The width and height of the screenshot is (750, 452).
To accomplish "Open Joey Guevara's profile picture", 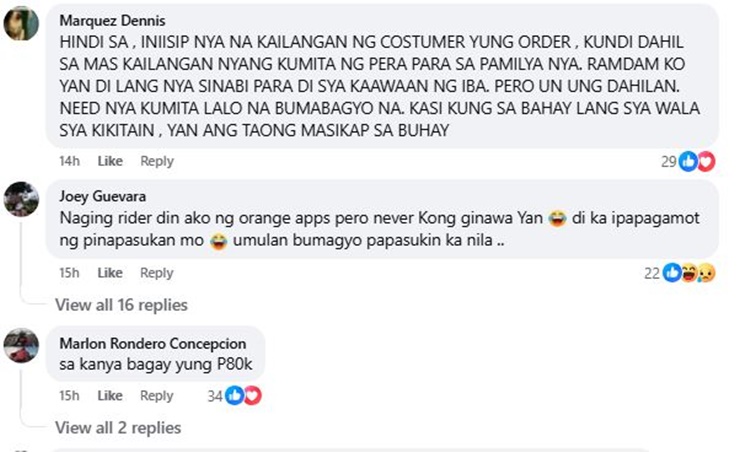I will point(21,199).
